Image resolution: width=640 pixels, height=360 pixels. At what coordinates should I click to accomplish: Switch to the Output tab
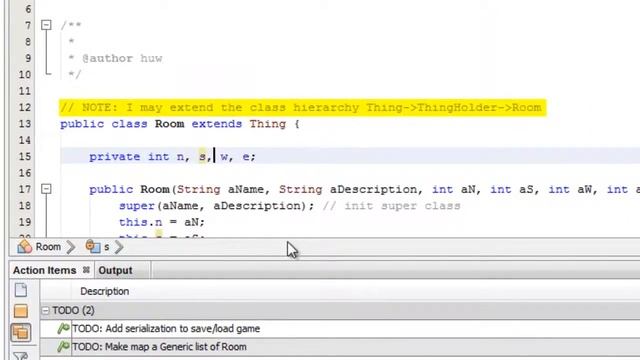coord(115,270)
